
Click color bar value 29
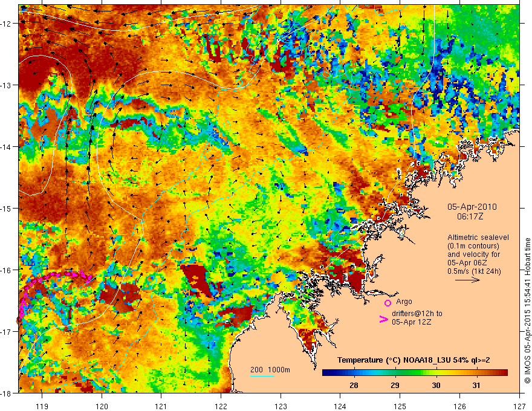point(395,385)
